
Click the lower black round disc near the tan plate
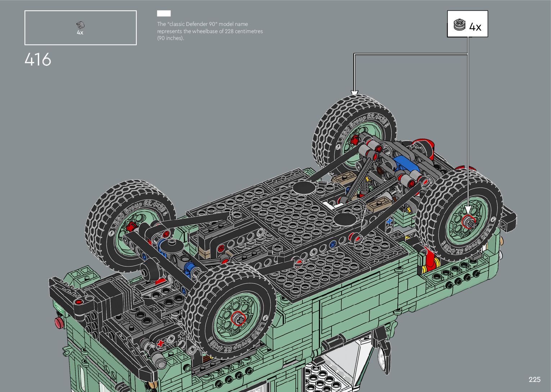[344, 219]
